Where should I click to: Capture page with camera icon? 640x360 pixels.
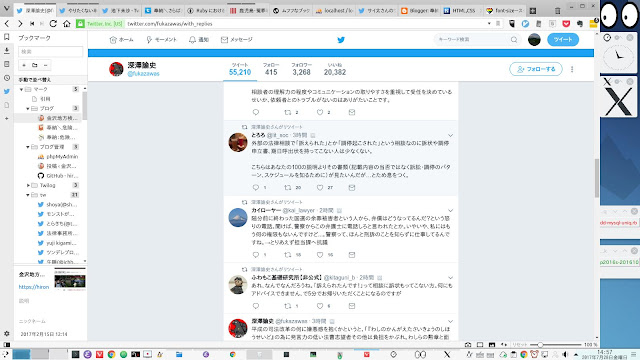pos(468,345)
